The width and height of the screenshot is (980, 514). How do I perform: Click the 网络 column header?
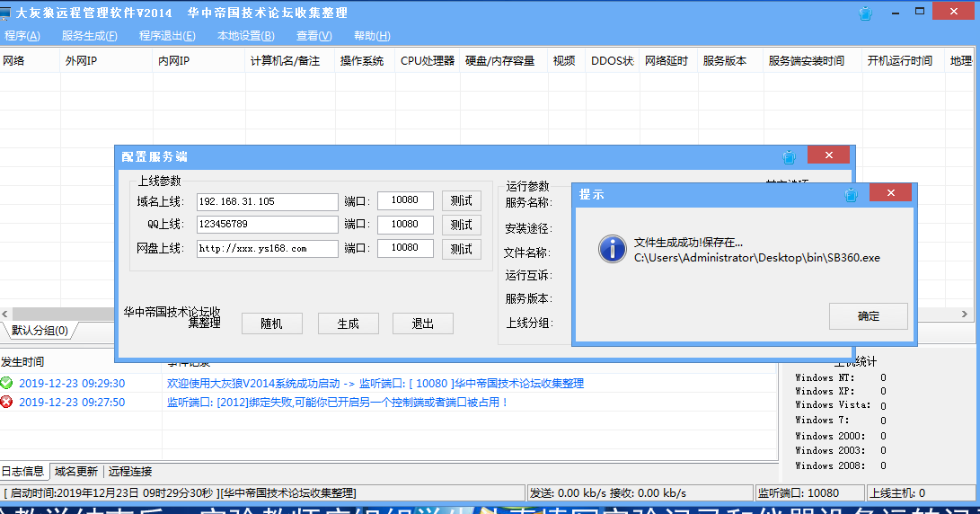30,60
